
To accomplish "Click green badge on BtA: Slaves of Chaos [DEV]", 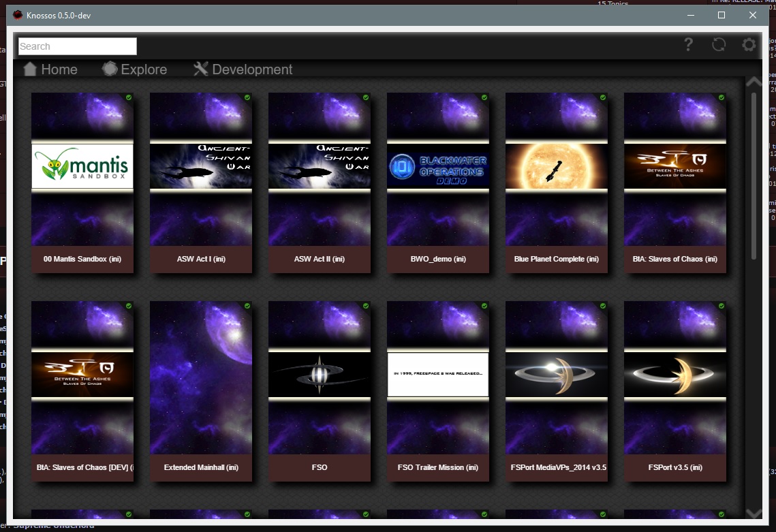I will click(x=129, y=306).
